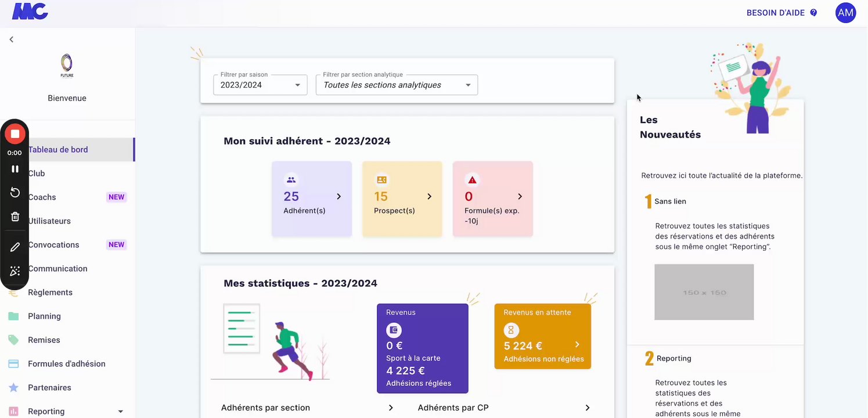The width and height of the screenshot is (868, 418).
Task: Click the 150 x 150 placeholder image
Action: pyautogui.click(x=704, y=292)
